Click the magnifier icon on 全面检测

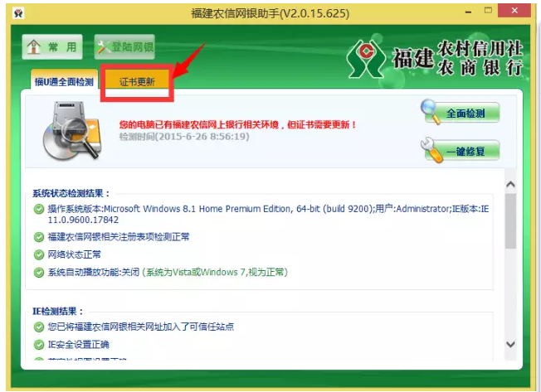[x=430, y=111]
